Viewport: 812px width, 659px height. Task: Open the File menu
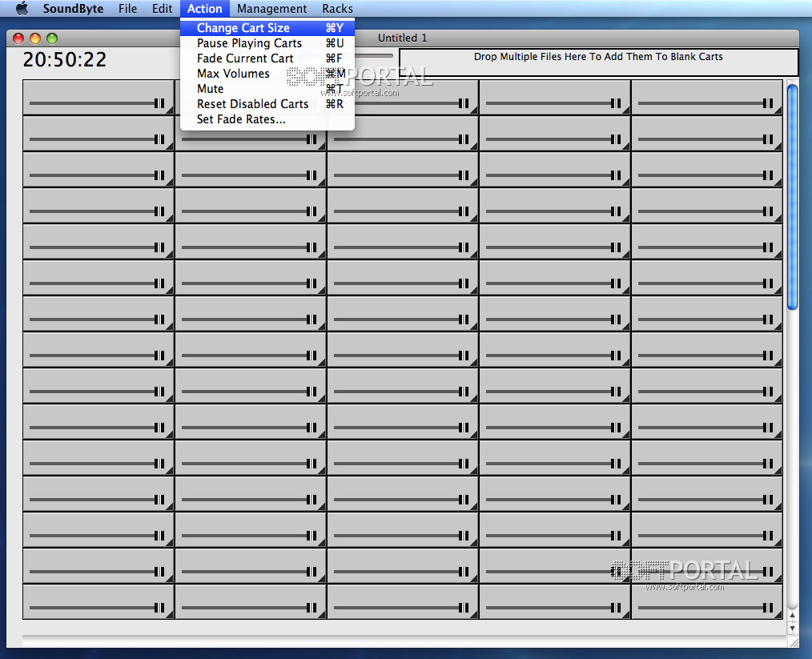click(x=127, y=9)
